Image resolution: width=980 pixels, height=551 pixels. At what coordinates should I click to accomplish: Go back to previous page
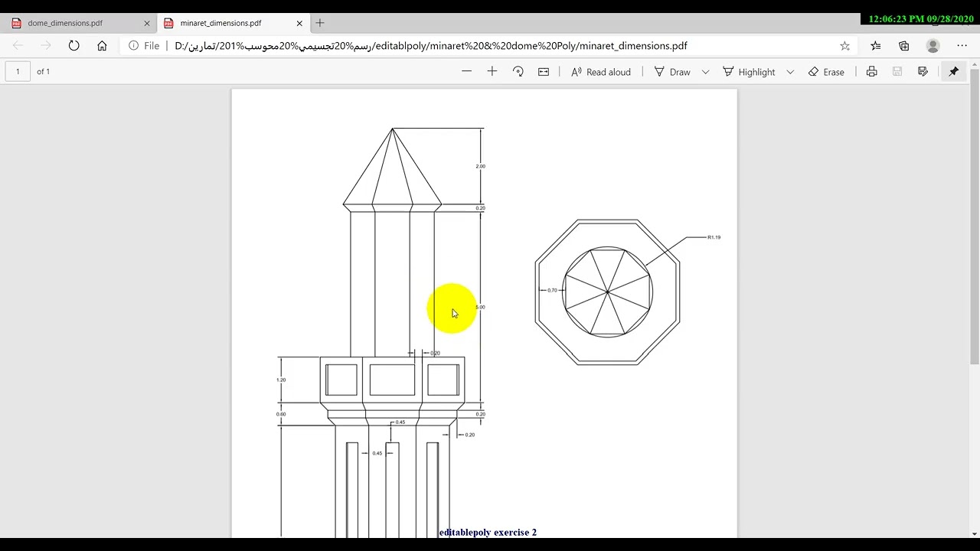(18, 46)
